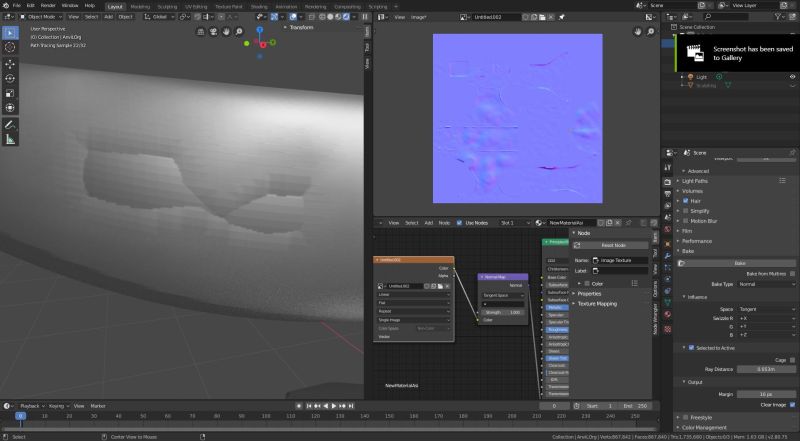Toggle Simplify checkbox
The height and width of the screenshot is (441, 800).
point(686,211)
